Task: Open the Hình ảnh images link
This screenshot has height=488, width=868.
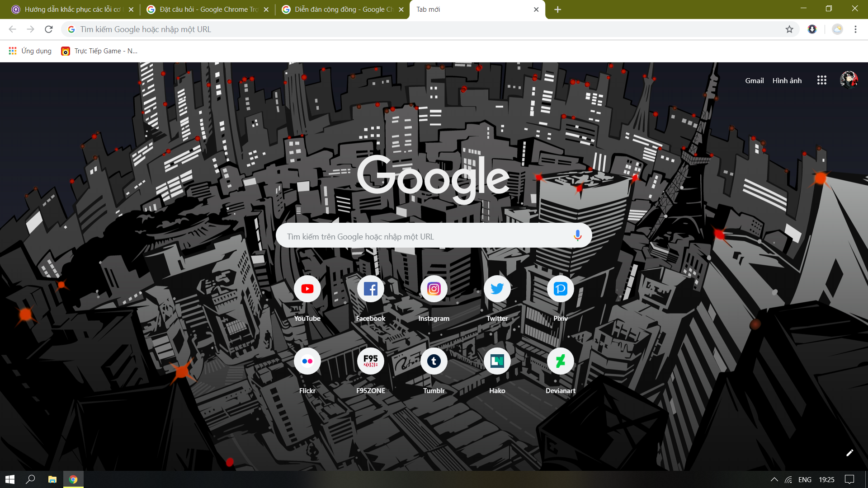Action: tap(787, 80)
